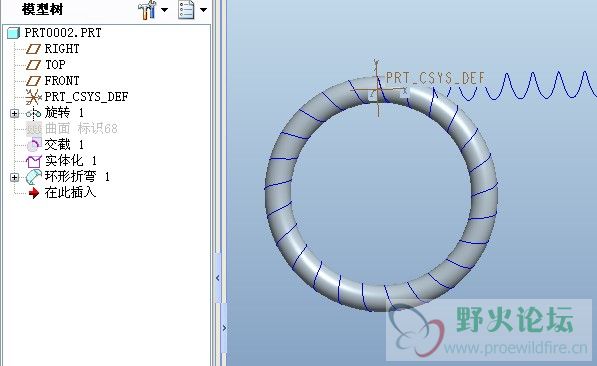Click the TOP datum plane icon
This screenshot has width=597, height=366.
tap(33, 65)
